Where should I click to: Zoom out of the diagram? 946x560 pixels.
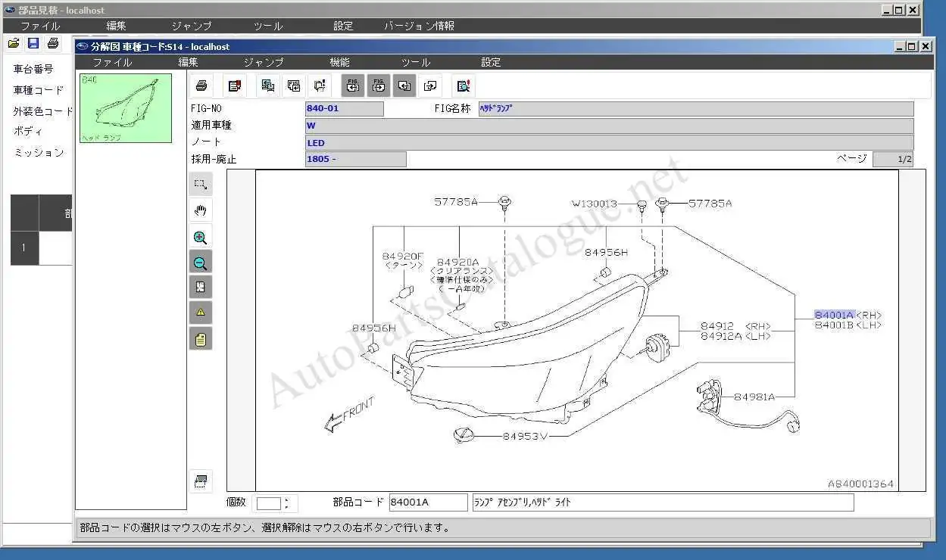(201, 262)
